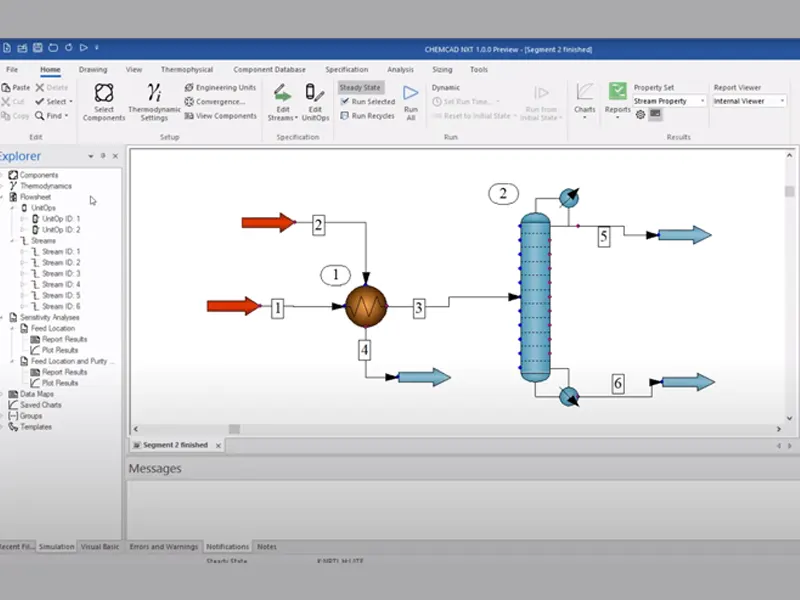This screenshot has width=800, height=600.
Task: Open Convergence settings
Action: tap(214, 102)
